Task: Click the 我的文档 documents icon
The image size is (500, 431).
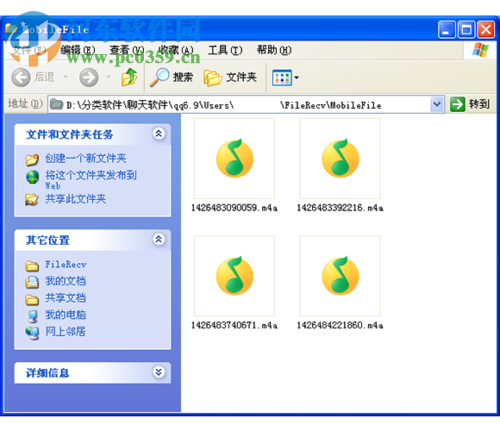Action: pos(32,282)
